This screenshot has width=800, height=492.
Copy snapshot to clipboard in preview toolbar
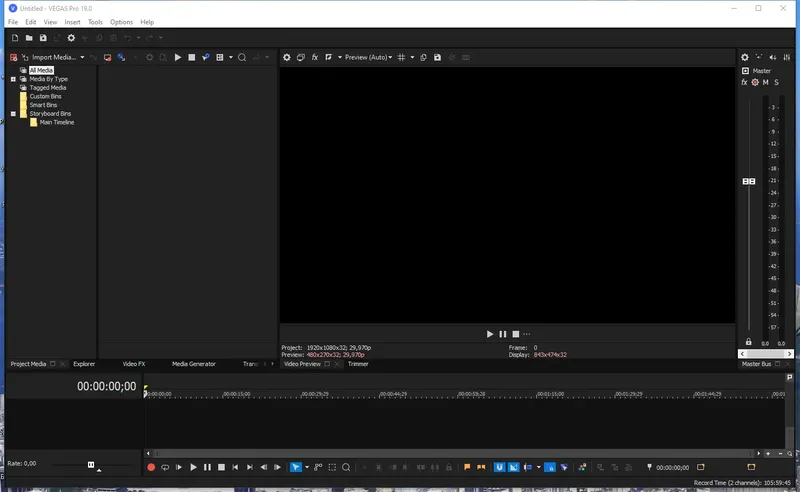click(x=423, y=57)
